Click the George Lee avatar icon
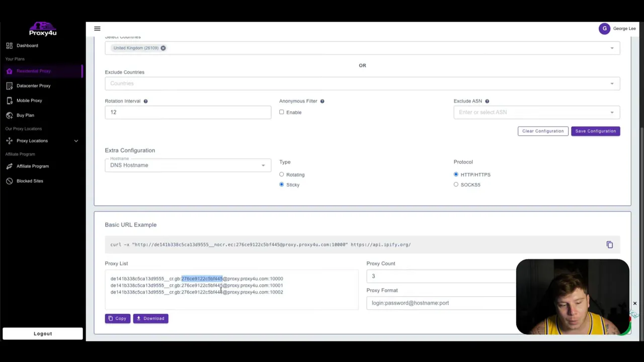The image size is (644, 362). [x=605, y=28]
